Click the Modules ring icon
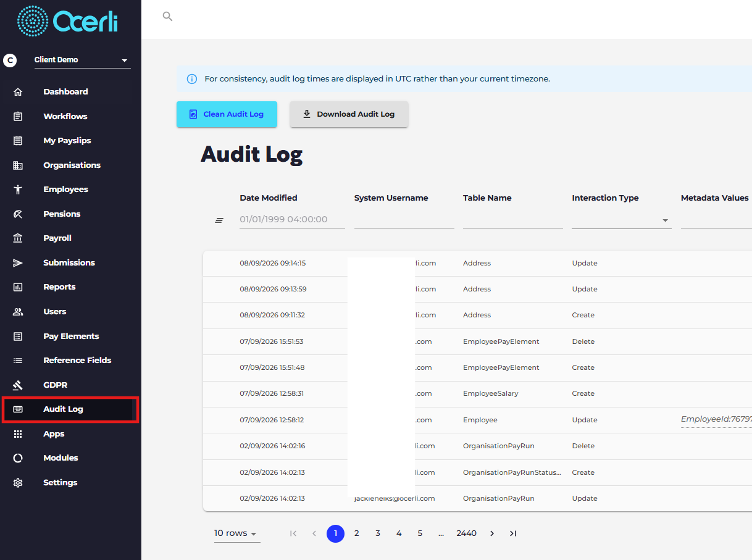The height and width of the screenshot is (560, 752). [18, 458]
